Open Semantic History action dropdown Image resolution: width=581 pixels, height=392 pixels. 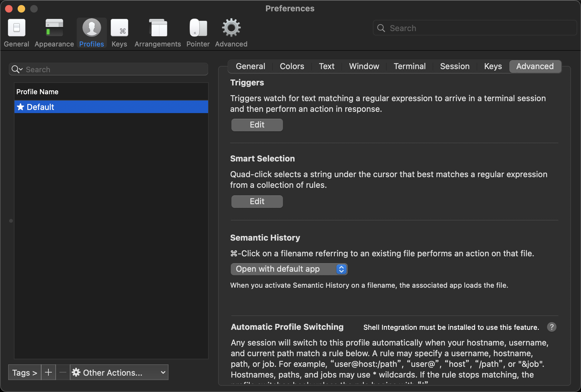point(289,269)
